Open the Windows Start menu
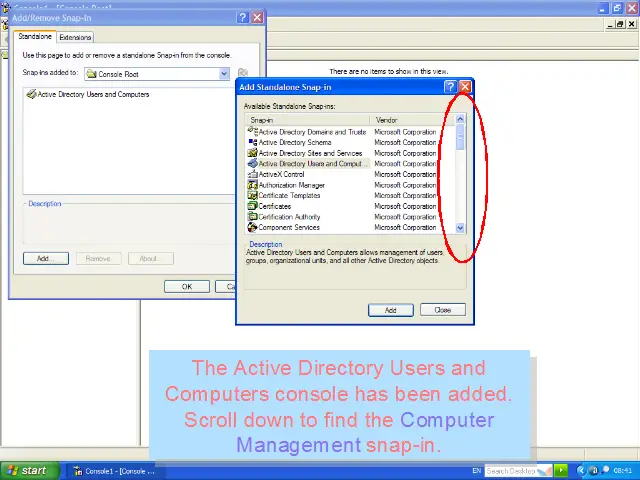The width and height of the screenshot is (640, 480). tap(28, 470)
